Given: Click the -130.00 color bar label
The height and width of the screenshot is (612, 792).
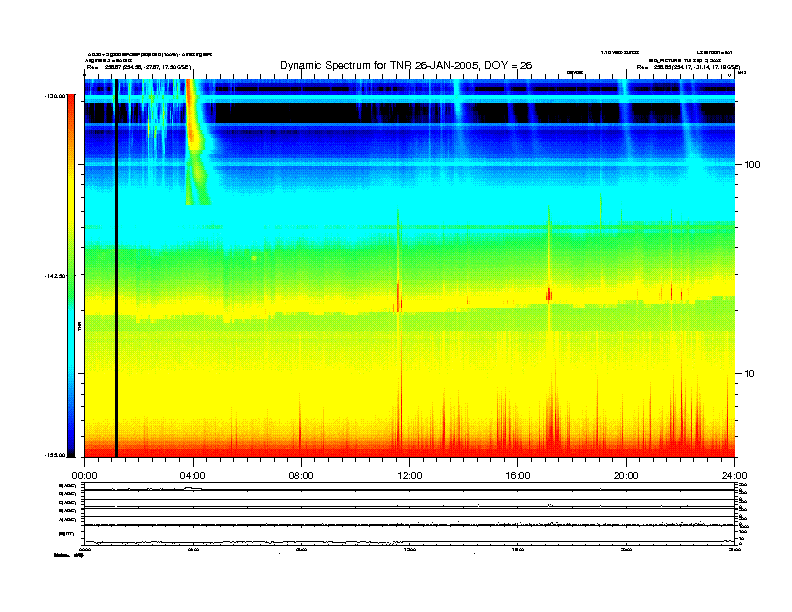Looking at the screenshot, I should [x=55, y=95].
